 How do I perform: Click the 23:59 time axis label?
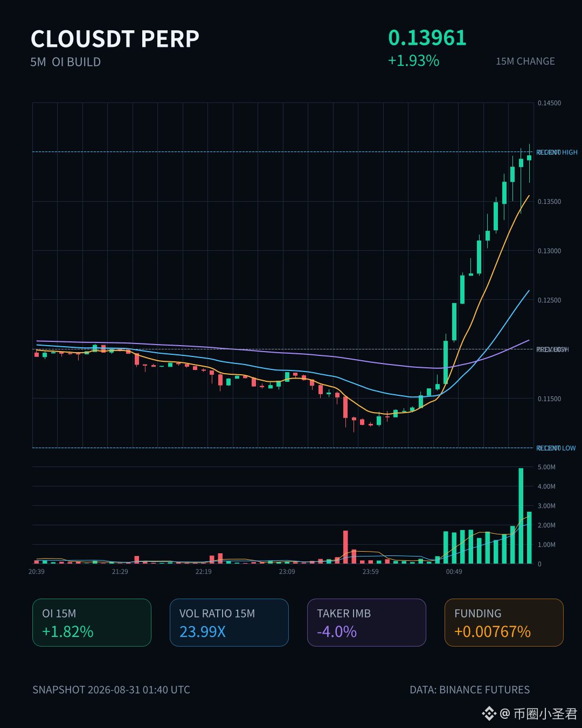(x=371, y=572)
